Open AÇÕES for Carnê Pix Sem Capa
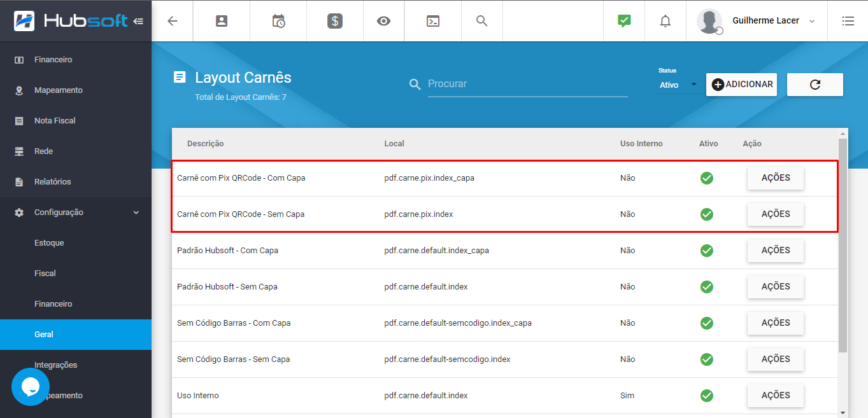Screen dimensions: 868x418 tap(776, 214)
